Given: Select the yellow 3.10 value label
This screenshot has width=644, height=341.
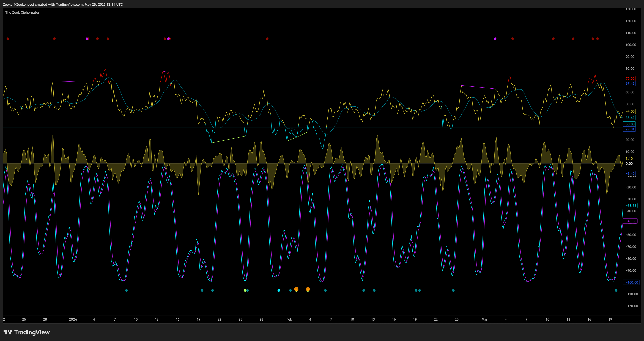Looking at the screenshot, I should [x=629, y=159].
